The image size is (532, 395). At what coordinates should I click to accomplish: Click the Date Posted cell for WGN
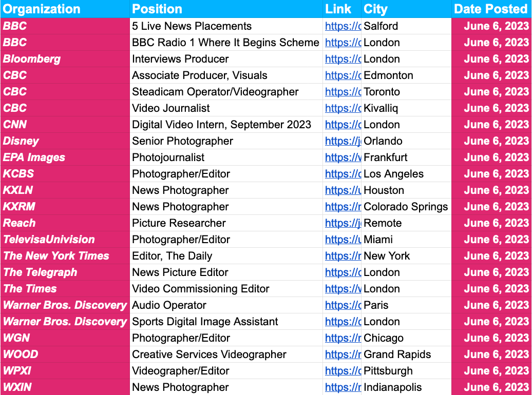click(x=496, y=338)
